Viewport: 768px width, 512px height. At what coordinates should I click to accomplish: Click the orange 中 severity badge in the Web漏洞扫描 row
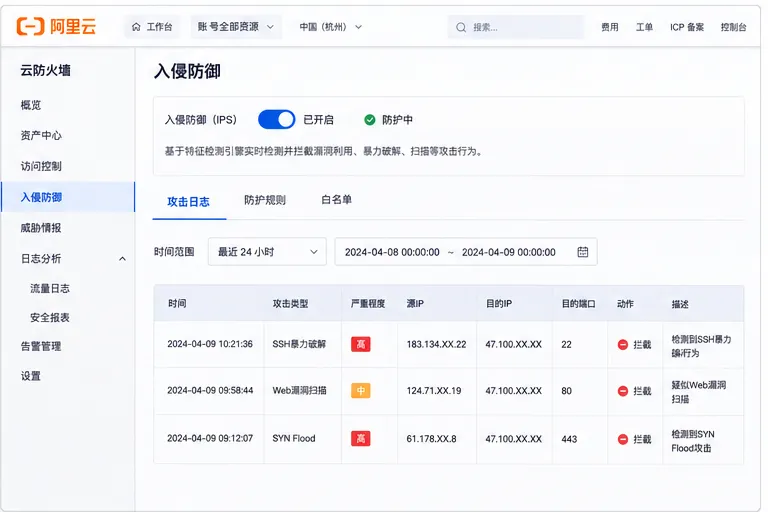pyautogui.click(x=360, y=390)
